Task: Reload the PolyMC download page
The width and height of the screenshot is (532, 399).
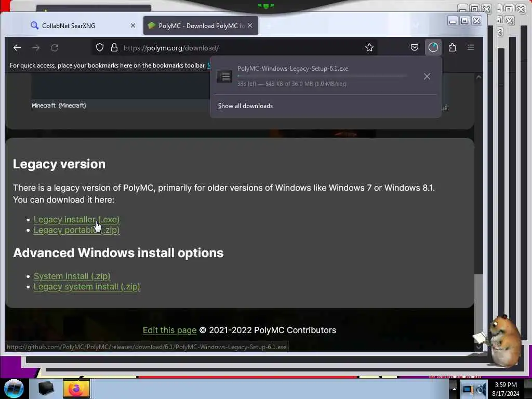Action: 55,48
